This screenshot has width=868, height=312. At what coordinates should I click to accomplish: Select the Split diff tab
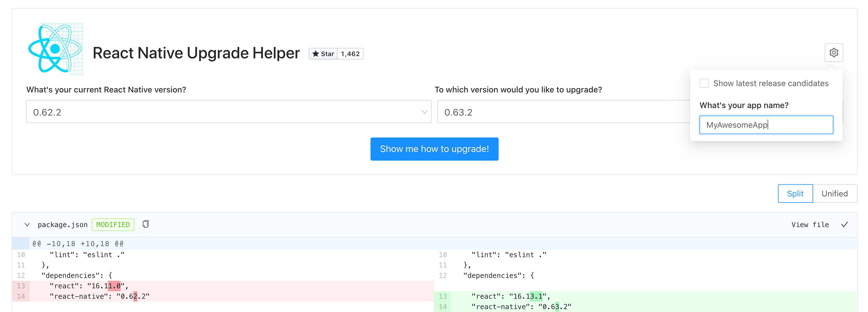point(795,193)
